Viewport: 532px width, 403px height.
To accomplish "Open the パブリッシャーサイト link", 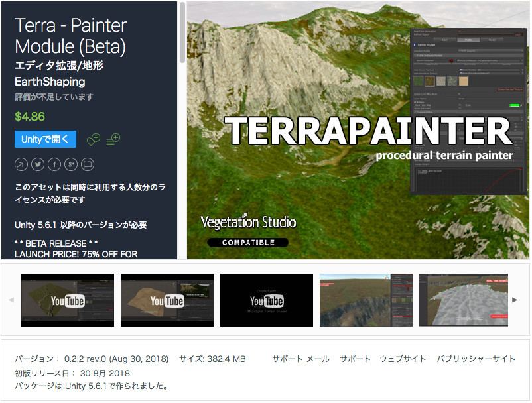I will click(x=476, y=359).
